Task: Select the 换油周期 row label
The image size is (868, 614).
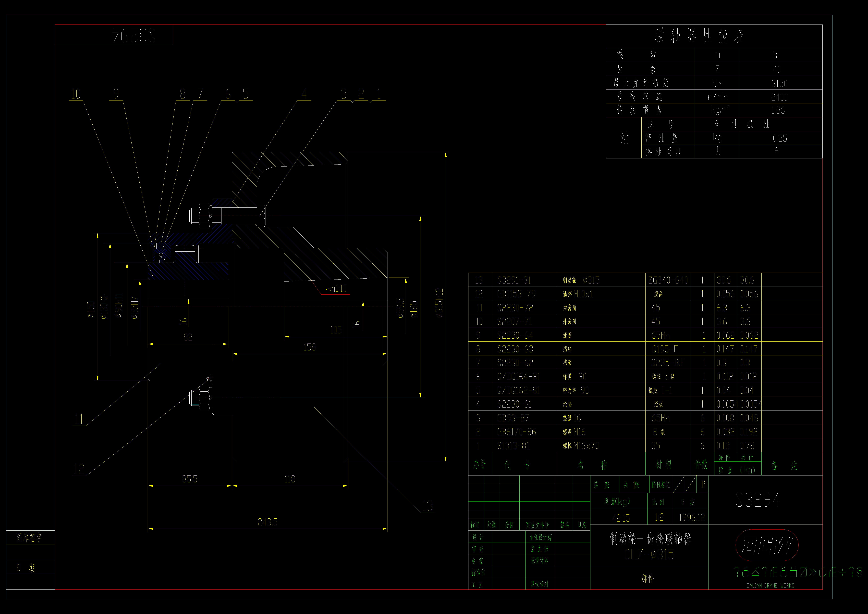Action: pos(663,152)
